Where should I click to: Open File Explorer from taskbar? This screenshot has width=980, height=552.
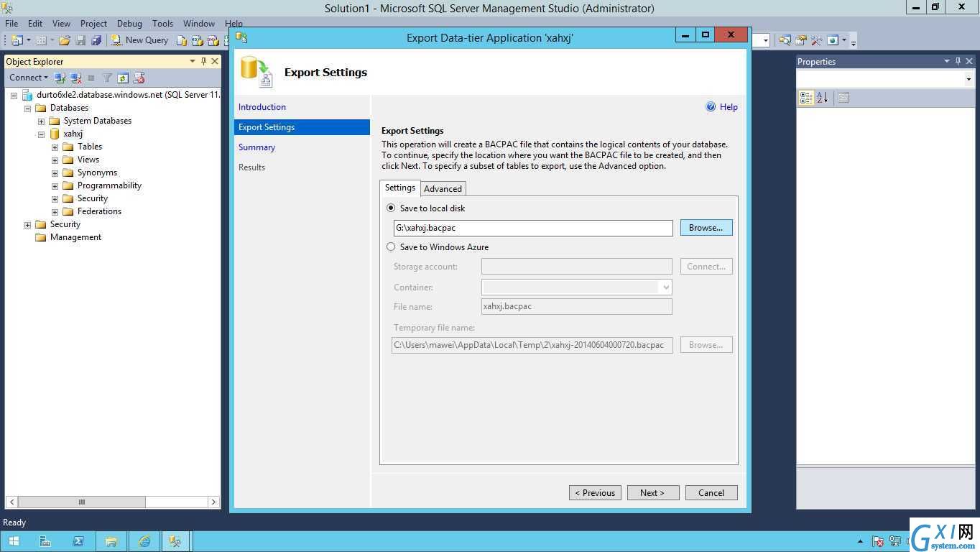(111, 541)
